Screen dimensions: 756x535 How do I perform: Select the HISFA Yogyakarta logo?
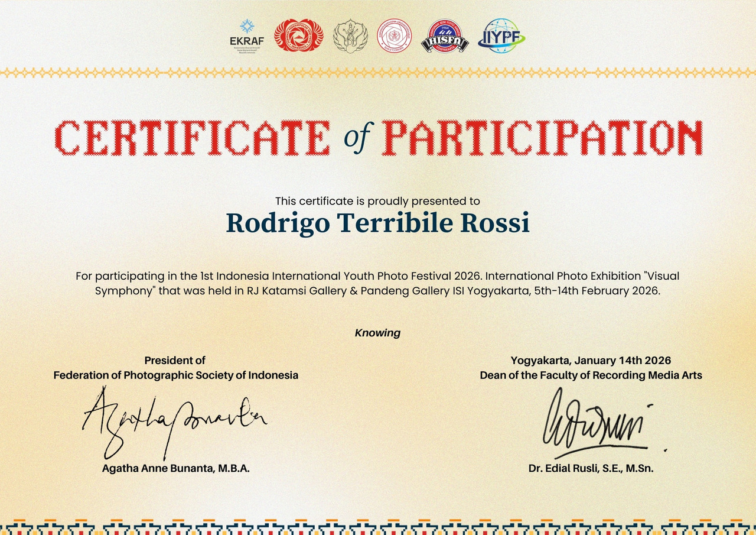(445, 37)
